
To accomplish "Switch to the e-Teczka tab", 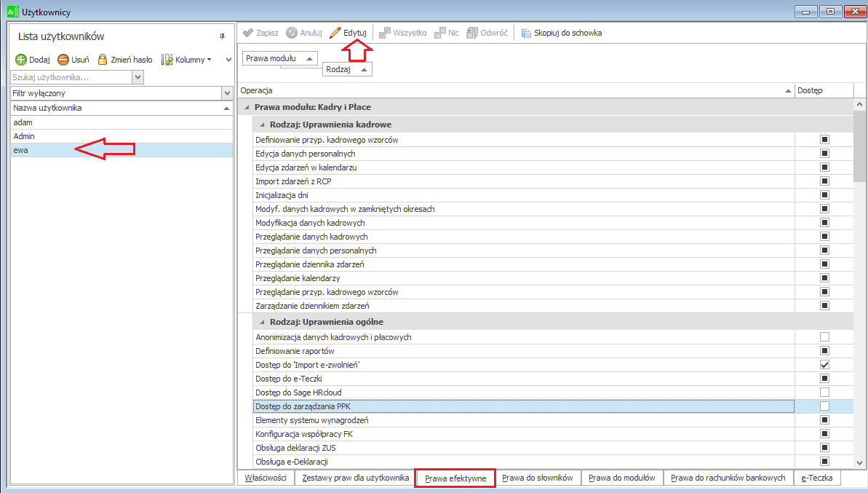I will coord(816,478).
